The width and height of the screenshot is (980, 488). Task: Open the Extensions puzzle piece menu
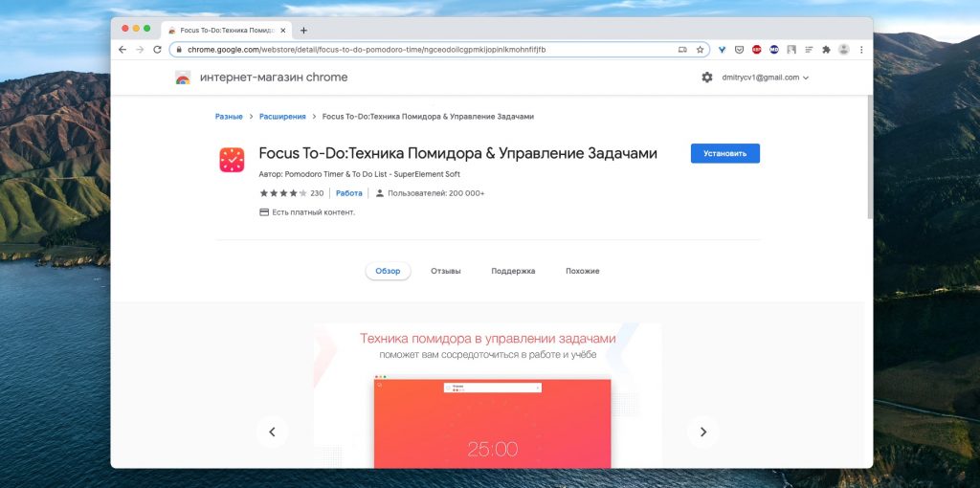point(826,50)
